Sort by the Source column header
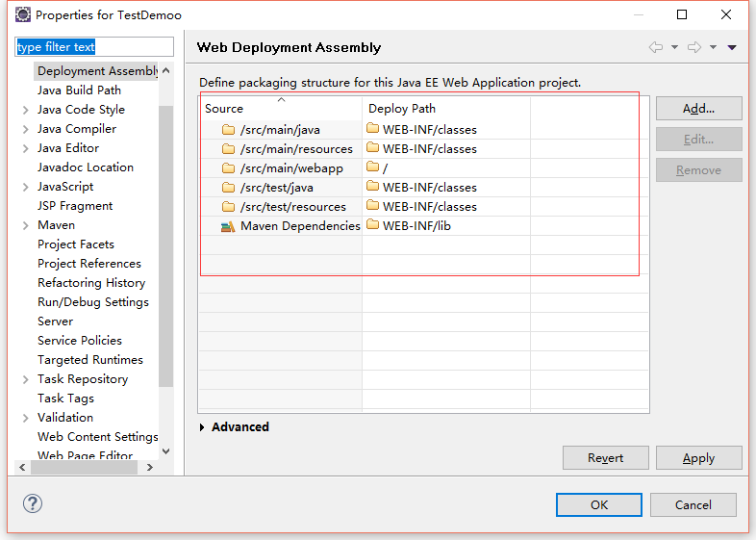The height and width of the screenshot is (540, 756). pos(281,108)
